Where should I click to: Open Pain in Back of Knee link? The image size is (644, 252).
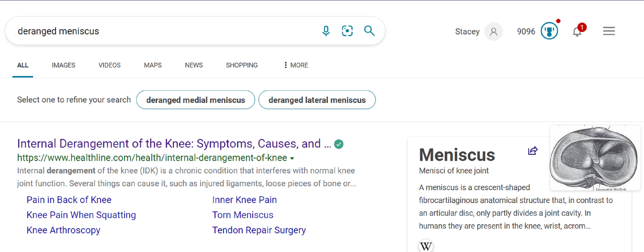pyautogui.click(x=69, y=200)
